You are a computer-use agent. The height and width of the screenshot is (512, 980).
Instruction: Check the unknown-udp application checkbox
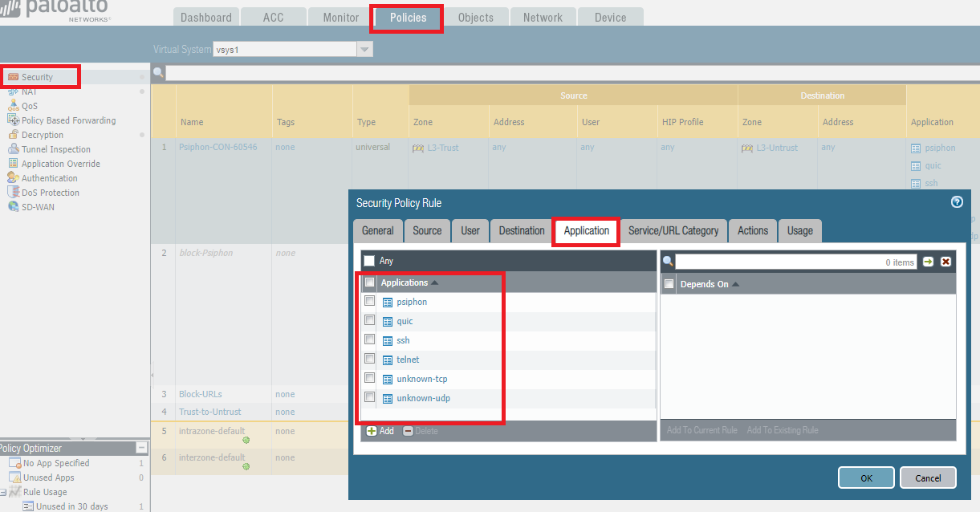[x=369, y=397]
